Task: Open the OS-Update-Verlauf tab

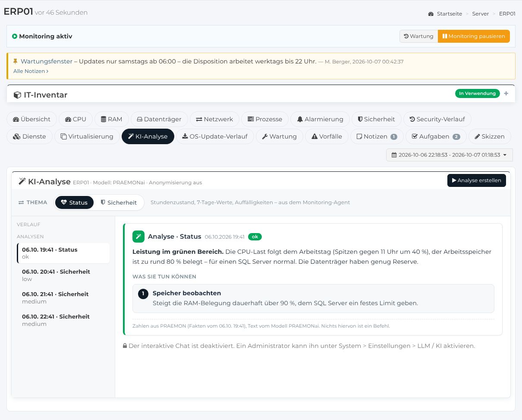Action: point(215,136)
